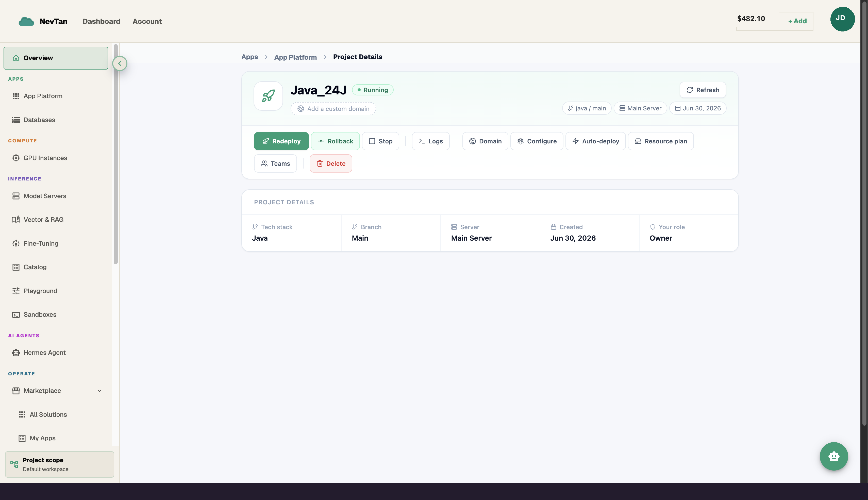This screenshot has height=500, width=868.
Task: Click the App Platform breadcrumb link
Action: click(295, 57)
